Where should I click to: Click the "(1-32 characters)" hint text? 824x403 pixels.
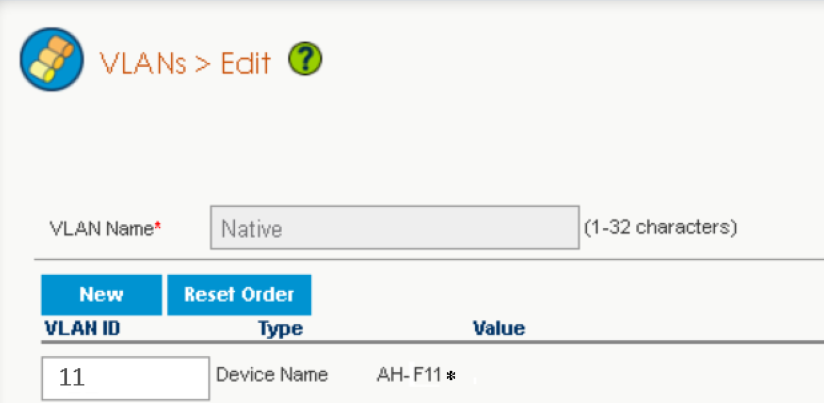click(x=660, y=228)
